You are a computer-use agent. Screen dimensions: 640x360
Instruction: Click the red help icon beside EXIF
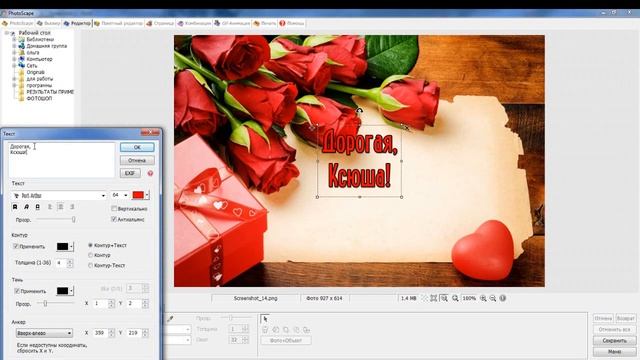click(150, 173)
